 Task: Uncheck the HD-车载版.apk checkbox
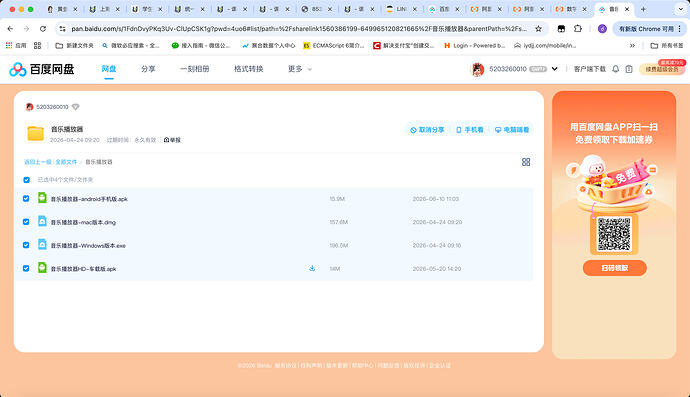pos(26,268)
